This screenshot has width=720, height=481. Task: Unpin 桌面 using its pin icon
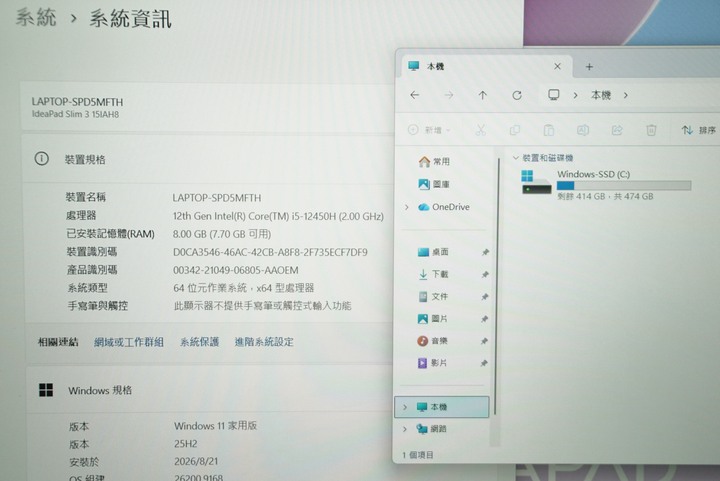click(485, 252)
